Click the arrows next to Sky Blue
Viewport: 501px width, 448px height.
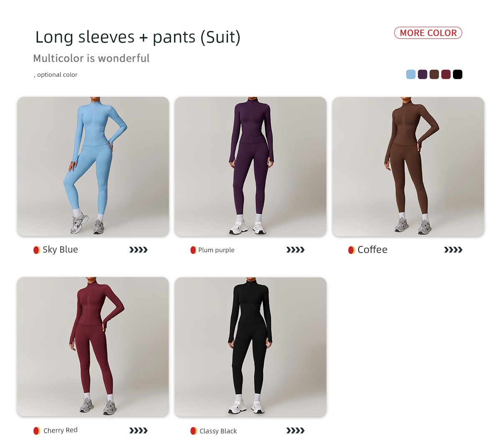(x=139, y=250)
